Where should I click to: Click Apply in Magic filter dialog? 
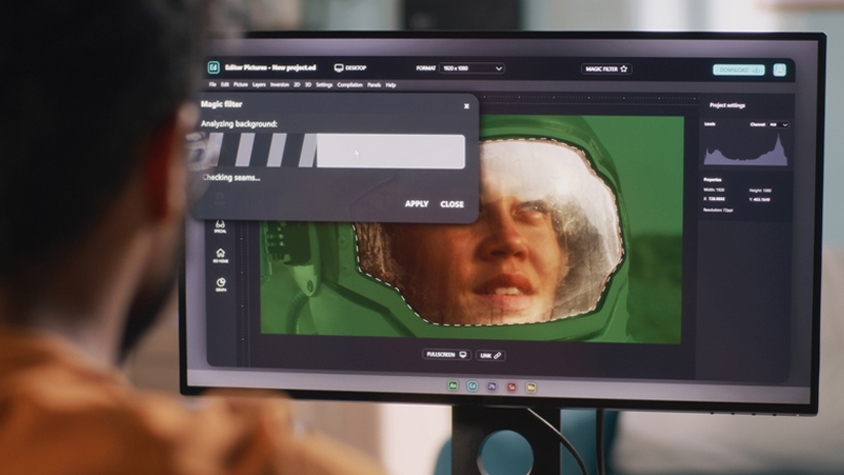coord(416,204)
